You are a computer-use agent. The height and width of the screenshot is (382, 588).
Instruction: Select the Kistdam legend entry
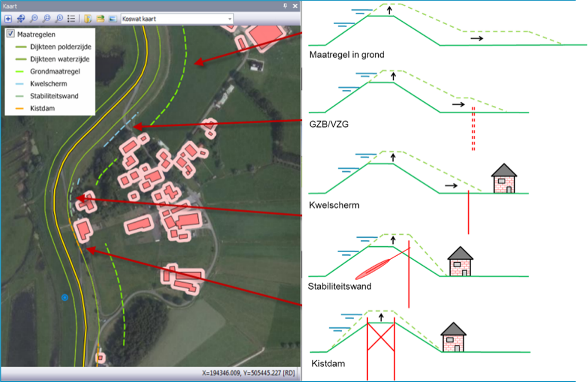pos(42,108)
